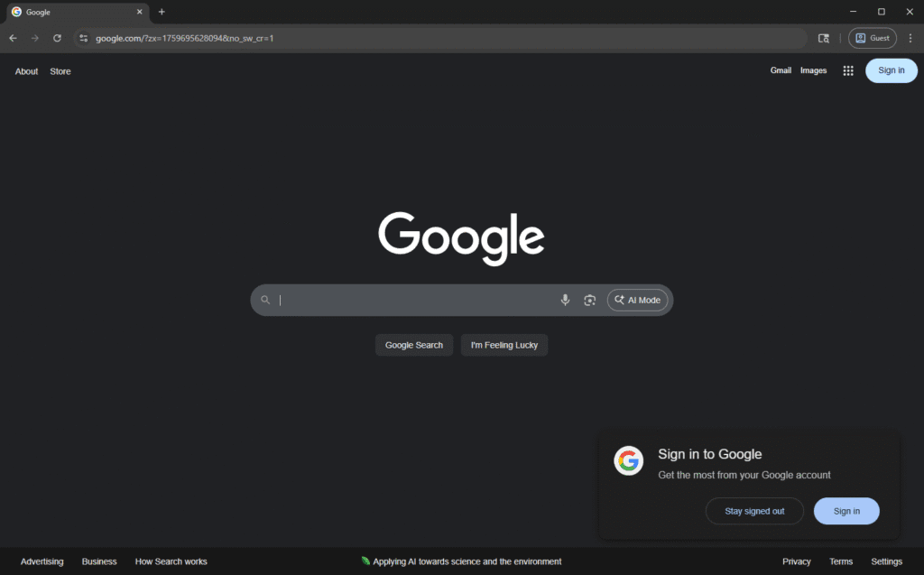Select the Google browser tab
Viewport: 924px width, 575px height.
pyautogui.click(x=72, y=12)
